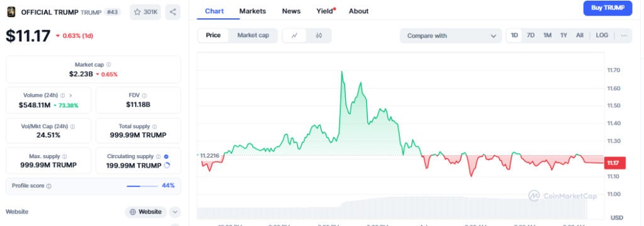The image size is (644, 226).
Task: Click the verified badge beside Circulating supply
Action: pyautogui.click(x=166, y=156)
